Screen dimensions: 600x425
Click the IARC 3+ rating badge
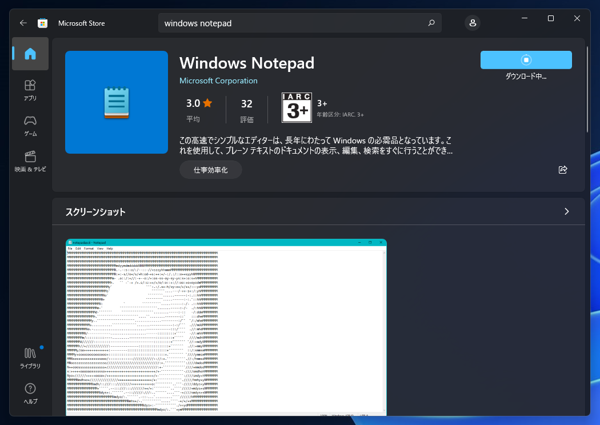[x=296, y=107]
